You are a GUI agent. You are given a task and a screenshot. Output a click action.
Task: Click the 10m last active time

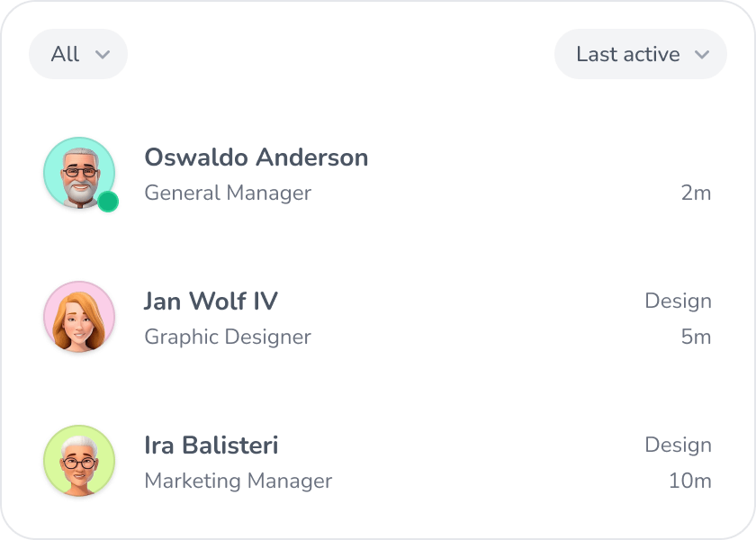point(690,481)
